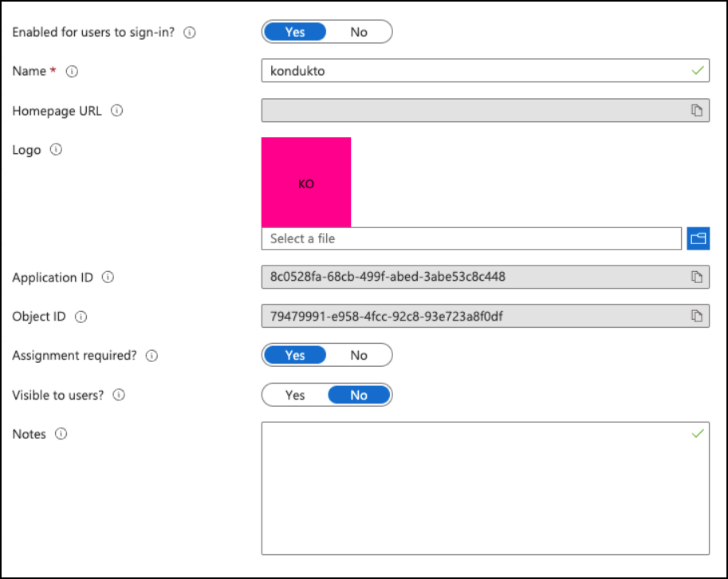The width and height of the screenshot is (728, 579).
Task: Click the info icon next to Name
Action: pos(72,71)
